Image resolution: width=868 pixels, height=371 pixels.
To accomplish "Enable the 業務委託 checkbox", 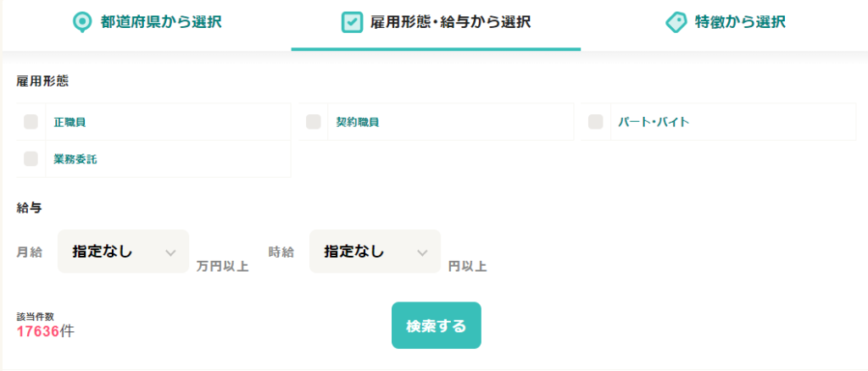I will pyautogui.click(x=31, y=158).
